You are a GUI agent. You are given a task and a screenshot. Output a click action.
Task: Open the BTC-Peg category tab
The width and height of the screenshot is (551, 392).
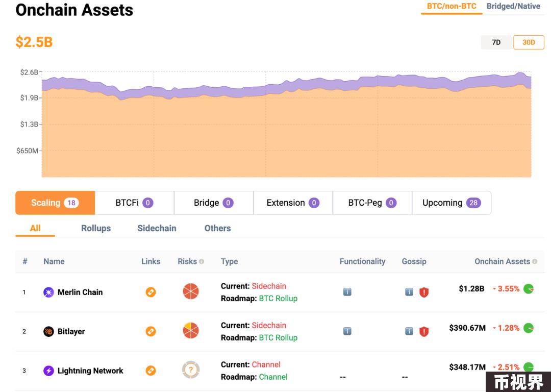coord(372,203)
